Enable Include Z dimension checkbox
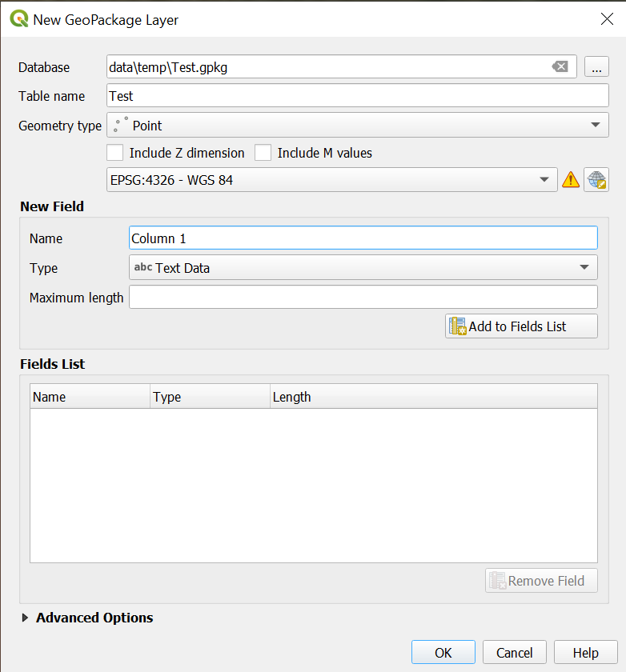Screen dimensions: 626x672 (x=115, y=153)
